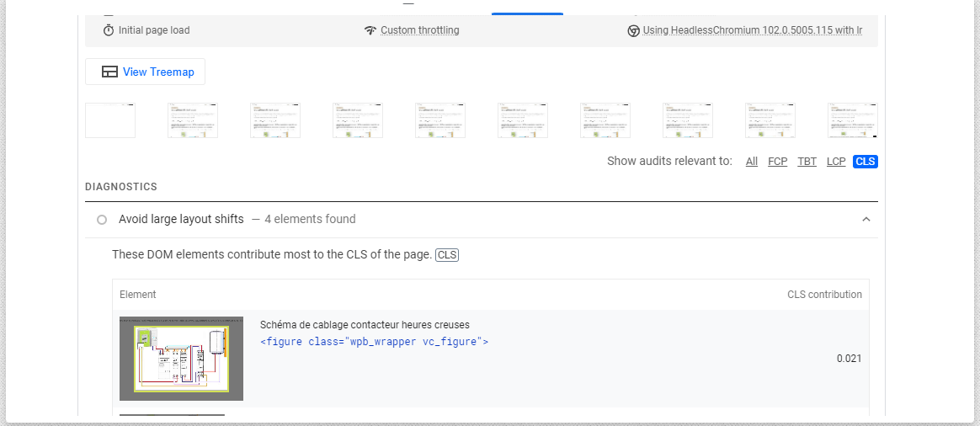Click the grey status circle beside layout shifts audit
Viewport: 980px width, 426px height.
tap(102, 220)
